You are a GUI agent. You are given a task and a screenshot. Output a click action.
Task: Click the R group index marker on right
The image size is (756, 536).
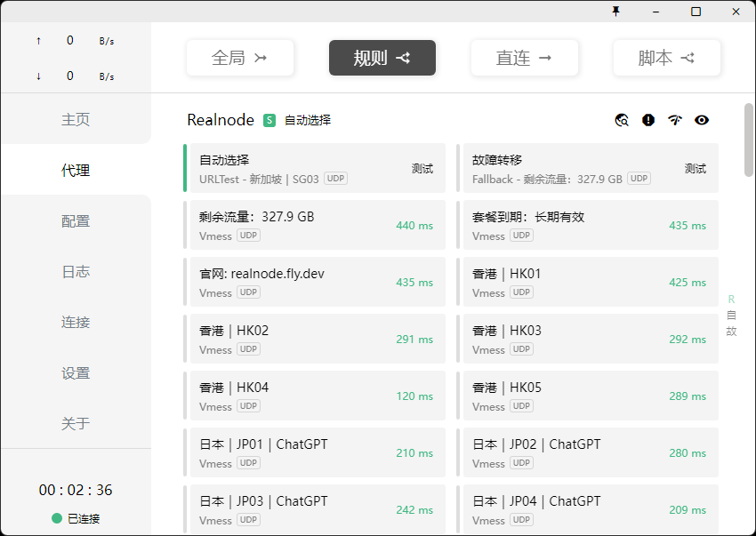pos(731,300)
